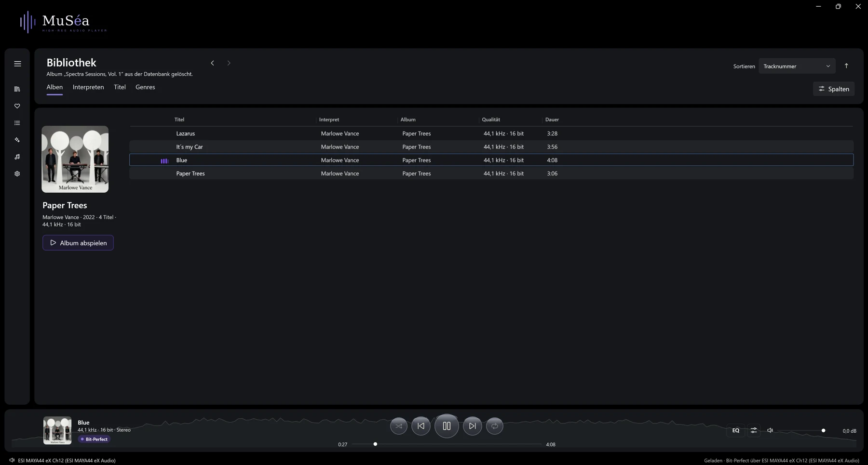Click Album abspielen button
This screenshot has width=868, height=465.
78,243
